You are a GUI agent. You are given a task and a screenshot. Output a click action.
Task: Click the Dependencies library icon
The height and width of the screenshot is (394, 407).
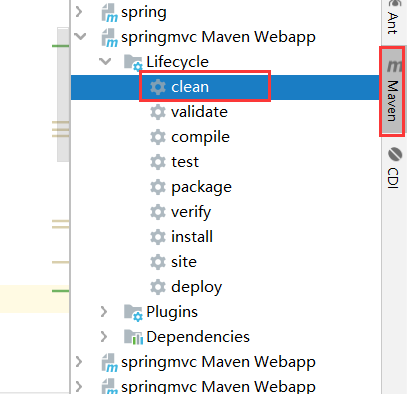pos(133,337)
